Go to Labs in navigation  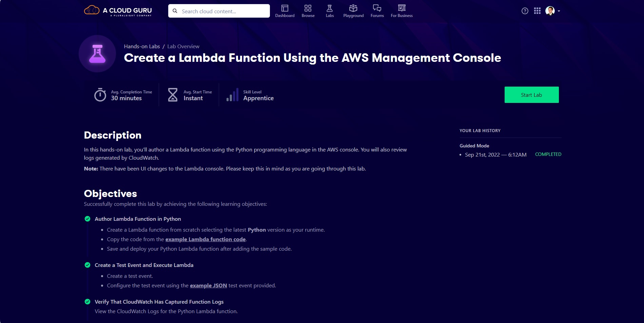pyautogui.click(x=330, y=11)
